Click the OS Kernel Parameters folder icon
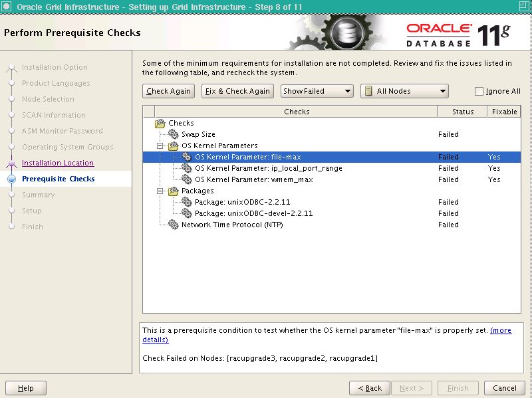This screenshot has width=532, height=398. pos(174,146)
